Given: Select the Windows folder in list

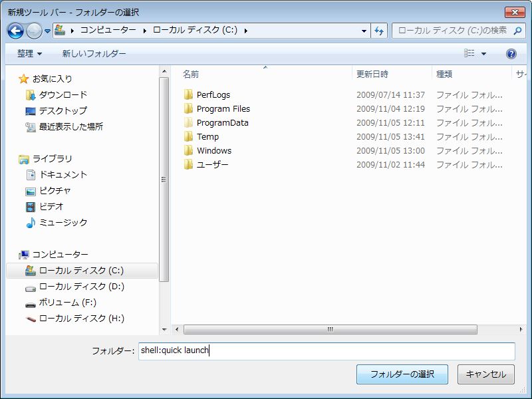Looking at the screenshot, I should coord(213,151).
